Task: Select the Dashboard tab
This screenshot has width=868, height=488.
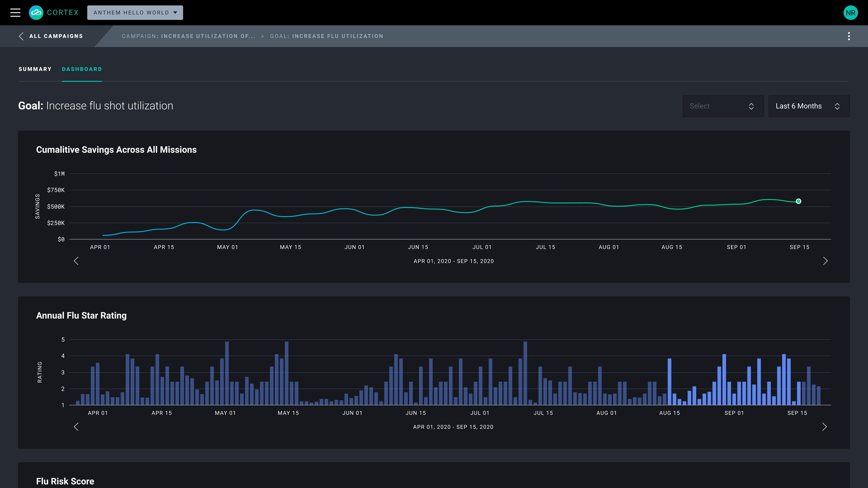Action: pyautogui.click(x=82, y=69)
